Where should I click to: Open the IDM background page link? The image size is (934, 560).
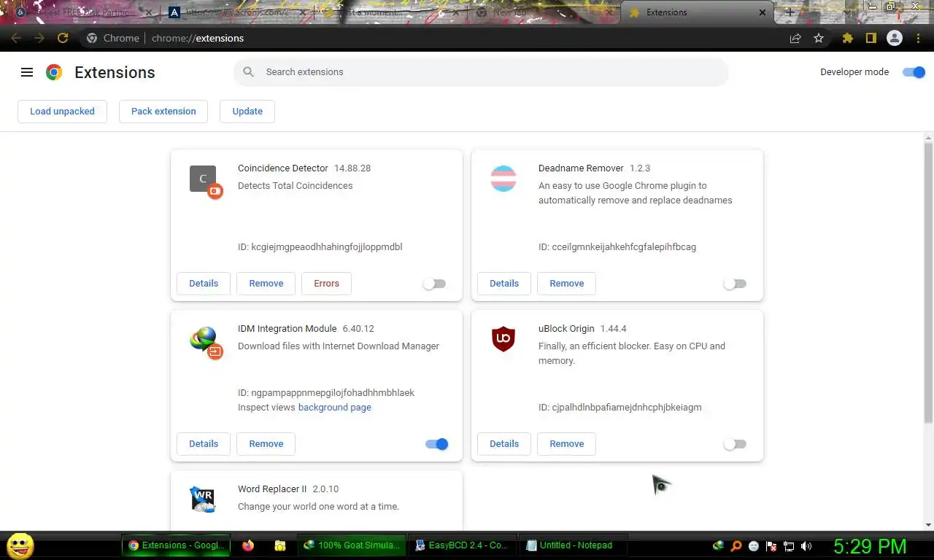(334, 408)
